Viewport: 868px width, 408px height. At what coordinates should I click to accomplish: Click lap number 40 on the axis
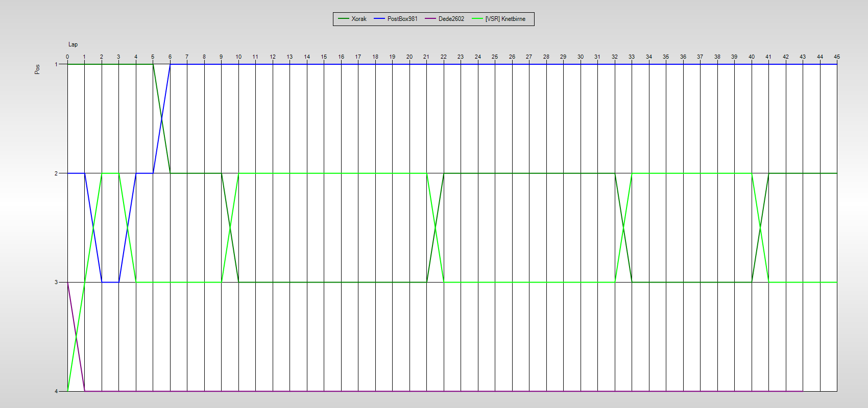[x=752, y=57]
